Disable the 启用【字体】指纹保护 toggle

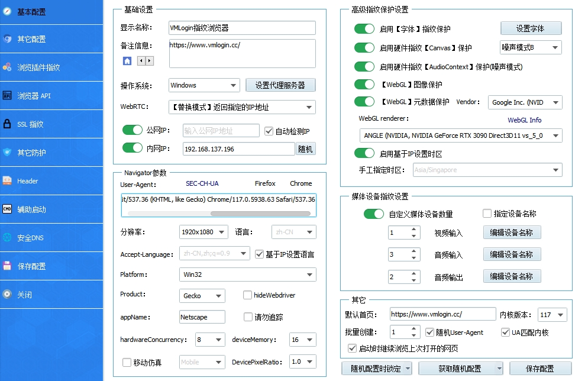pos(366,28)
